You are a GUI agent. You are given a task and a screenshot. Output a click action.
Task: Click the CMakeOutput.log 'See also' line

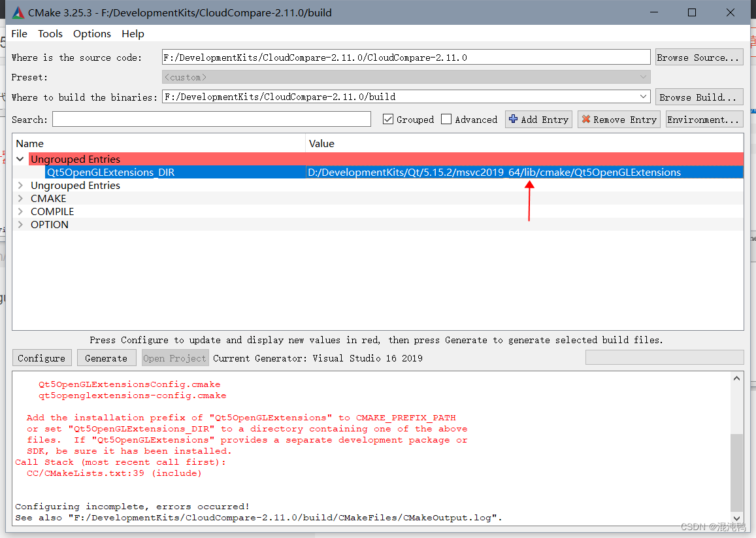[x=259, y=517]
